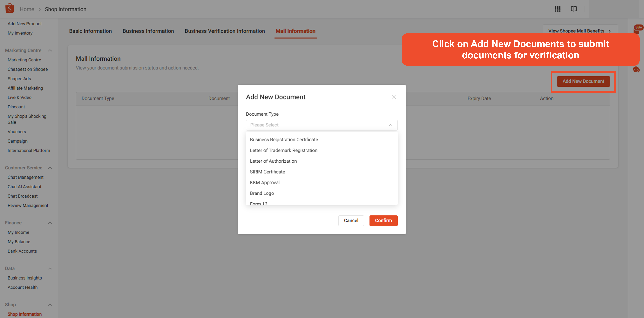Image resolution: width=644 pixels, height=318 pixels.
Task: Collapse the Data sidebar section
Action: click(50, 269)
